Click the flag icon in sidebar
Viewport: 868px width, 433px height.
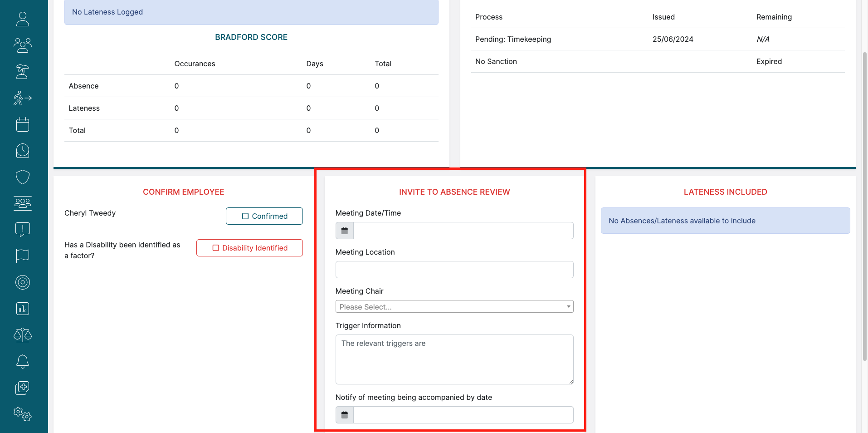pos(23,256)
